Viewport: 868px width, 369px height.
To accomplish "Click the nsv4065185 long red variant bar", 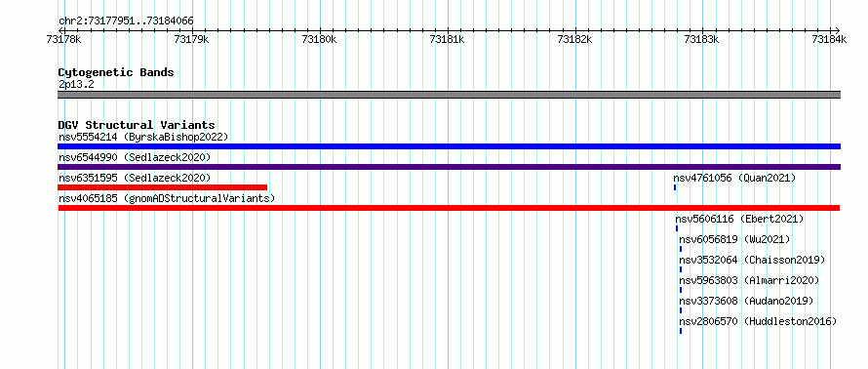I will [449, 208].
